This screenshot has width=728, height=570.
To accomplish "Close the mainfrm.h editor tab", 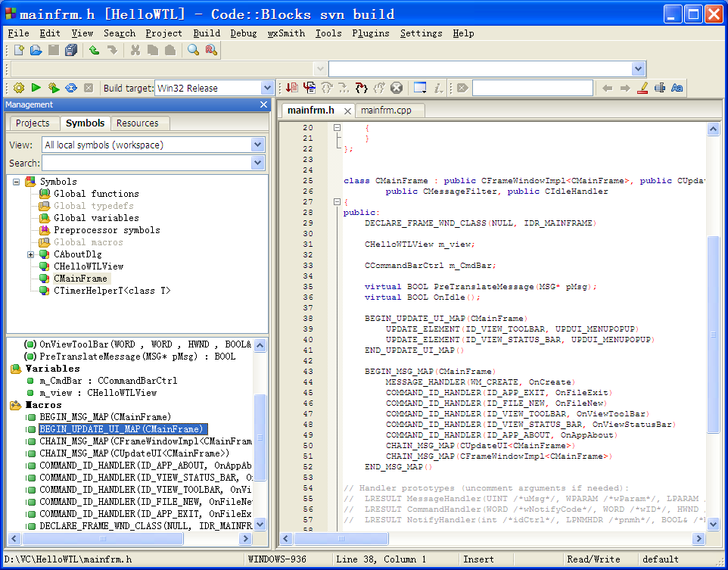I will click(347, 111).
